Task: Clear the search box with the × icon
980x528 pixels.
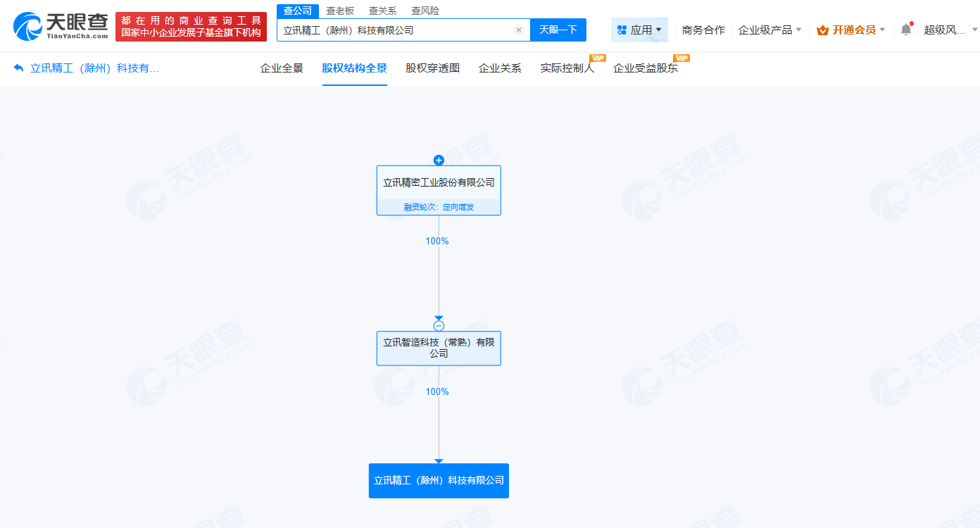Action: pyautogui.click(x=519, y=30)
